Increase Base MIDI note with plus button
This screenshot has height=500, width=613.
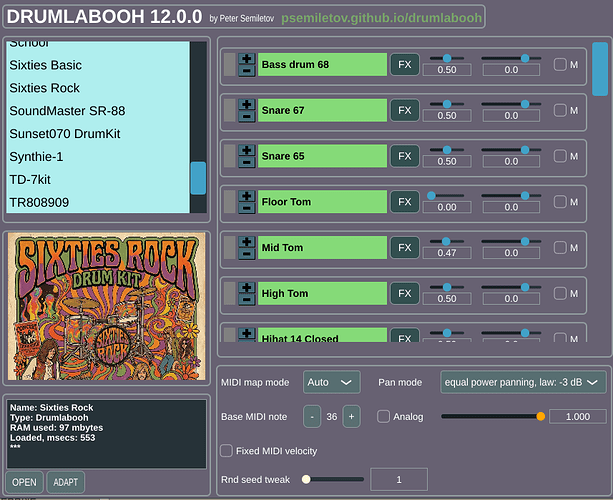pyautogui.click(x=351, y=417)
